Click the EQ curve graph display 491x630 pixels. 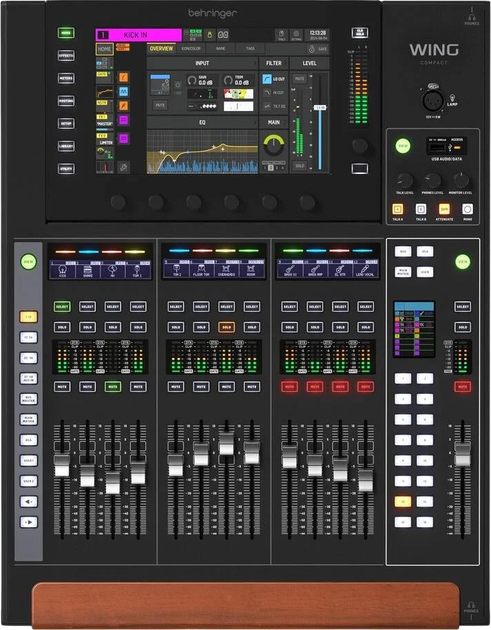[202, 151]
